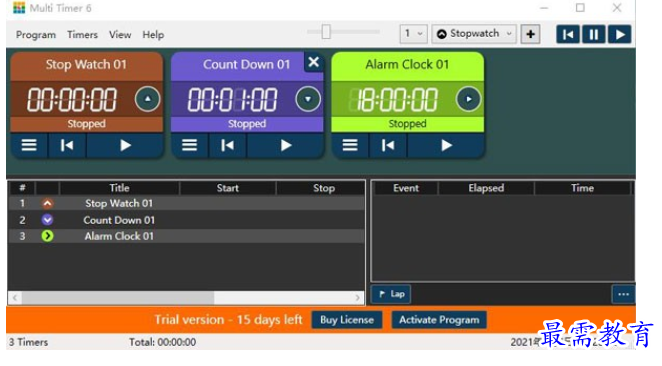Pause all timers from top toolbar
Image resolution: width=662 pixels, height=366 pixels.
594,34
